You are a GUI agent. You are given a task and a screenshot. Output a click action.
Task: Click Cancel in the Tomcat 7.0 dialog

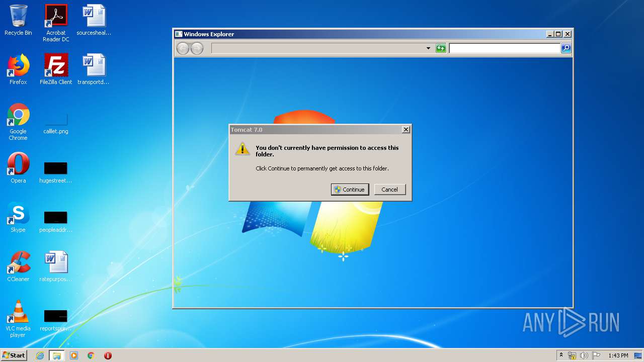389,190
